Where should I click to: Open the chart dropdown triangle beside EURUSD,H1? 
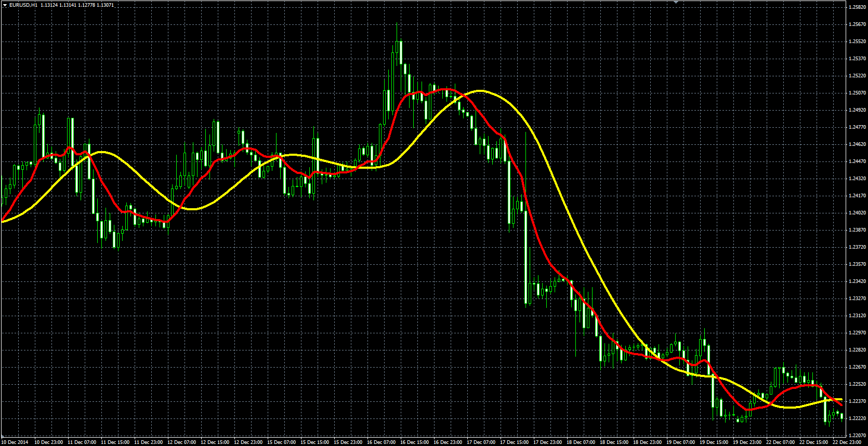(x=5, y=5)
